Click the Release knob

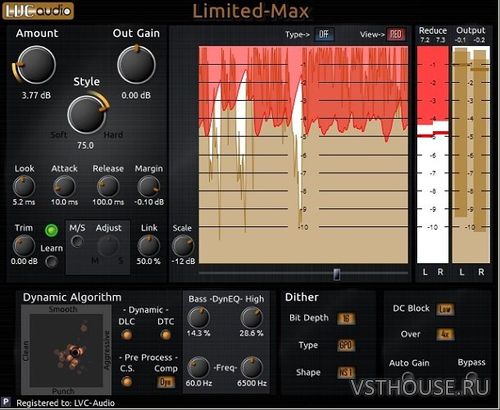(x=108, y=187)
